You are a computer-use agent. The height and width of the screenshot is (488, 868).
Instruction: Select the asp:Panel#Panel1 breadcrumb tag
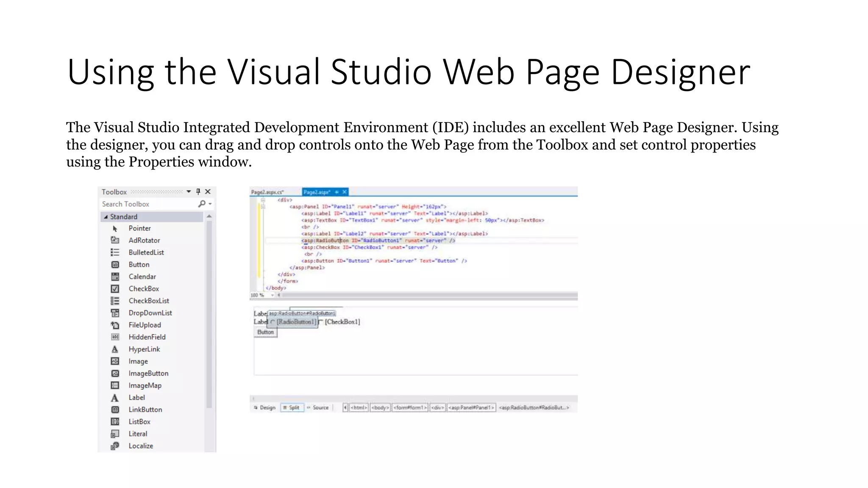(x=471, y=408)
